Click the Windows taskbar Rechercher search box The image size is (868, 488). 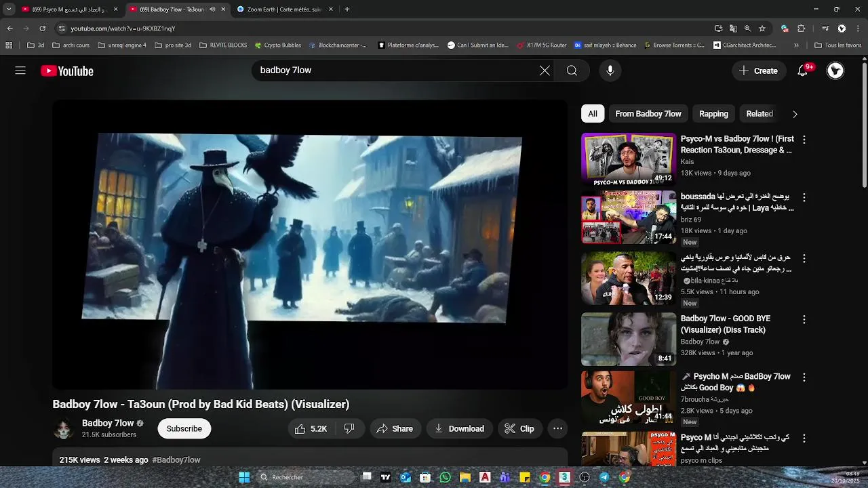click(x=305, y=477)
